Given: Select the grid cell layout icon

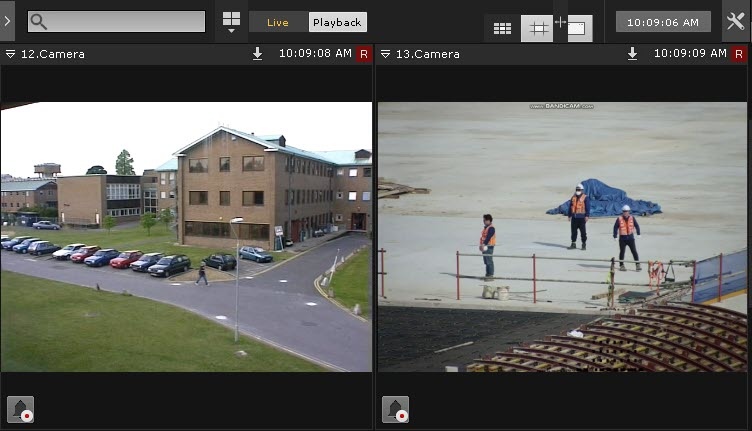Looking at the screenshot, I should tap(537, 28).
